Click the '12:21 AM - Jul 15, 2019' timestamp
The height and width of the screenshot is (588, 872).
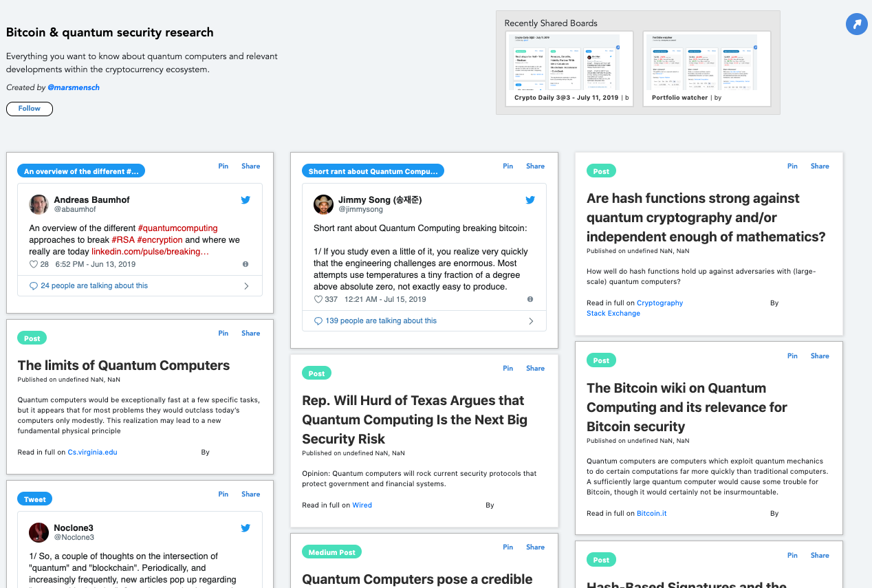point(385,300)
